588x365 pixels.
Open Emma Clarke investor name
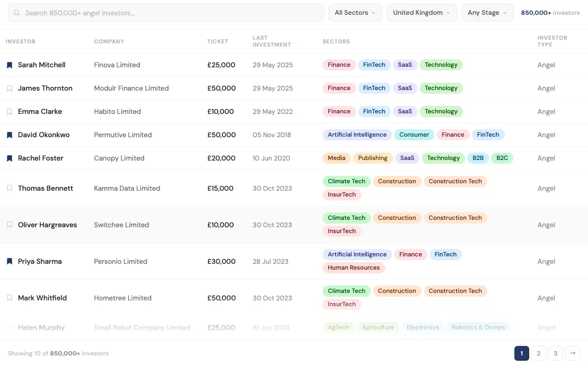point(40,111)
